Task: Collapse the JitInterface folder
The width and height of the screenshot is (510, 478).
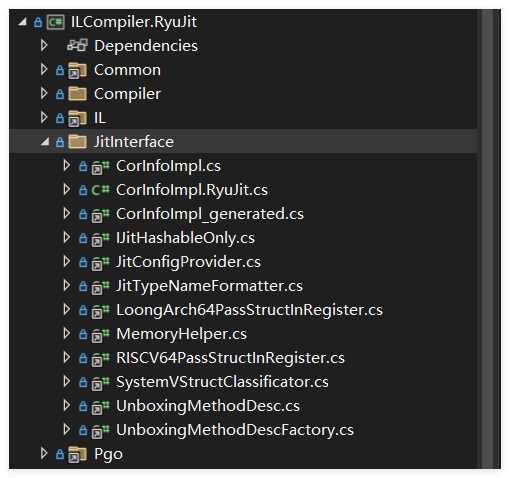Action: (x=45, y=142)
